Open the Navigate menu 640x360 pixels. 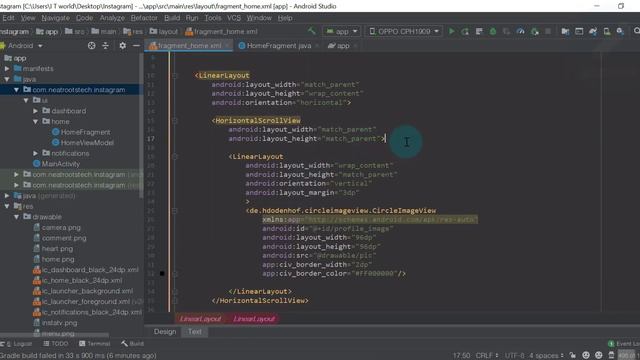point(56,18)
